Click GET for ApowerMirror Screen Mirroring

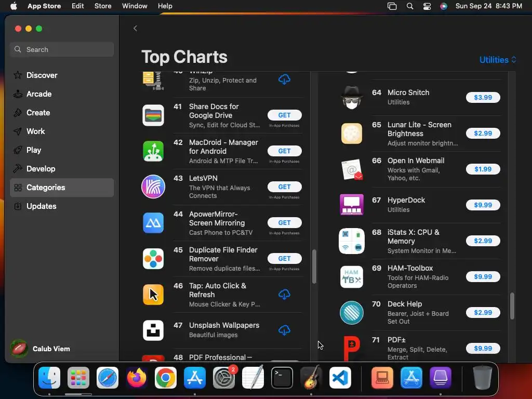pyautogui.click(x=284, y=222)
